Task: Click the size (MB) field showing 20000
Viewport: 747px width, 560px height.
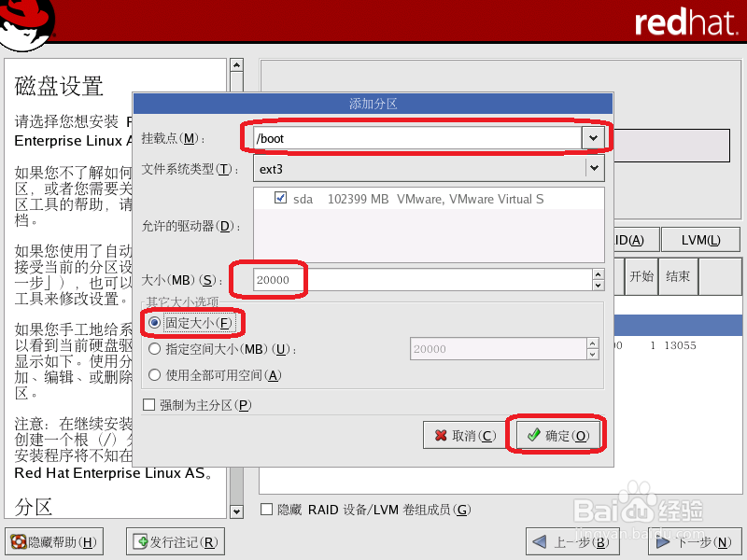Action: pyautogui.click(x=423, y=279)
